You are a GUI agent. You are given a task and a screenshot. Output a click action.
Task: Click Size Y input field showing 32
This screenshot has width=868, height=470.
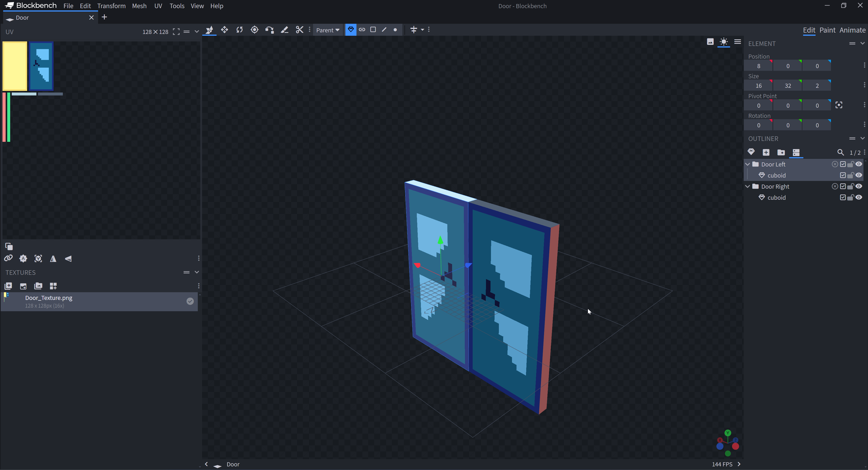click(788, 86)
